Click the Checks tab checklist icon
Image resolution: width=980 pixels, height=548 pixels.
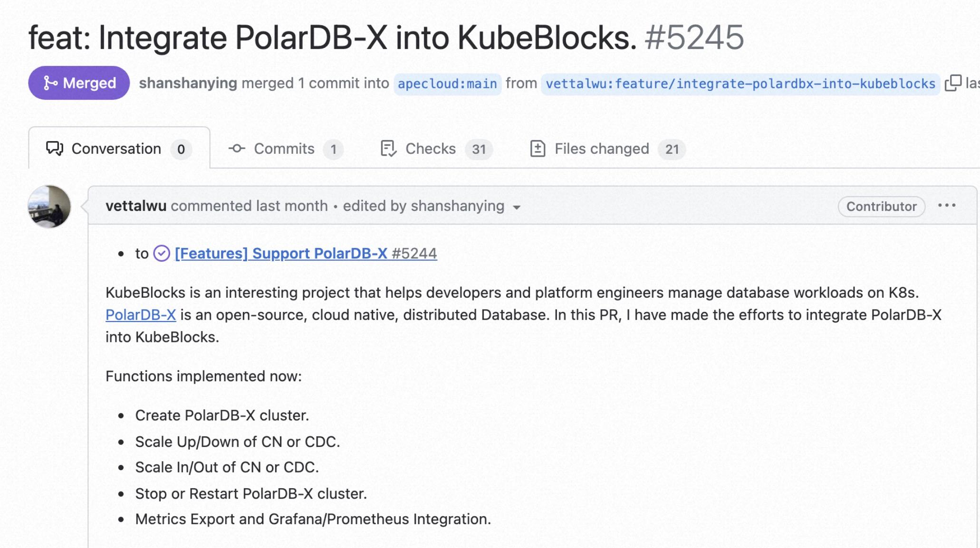pyautogui.click(x=388, y=149)
